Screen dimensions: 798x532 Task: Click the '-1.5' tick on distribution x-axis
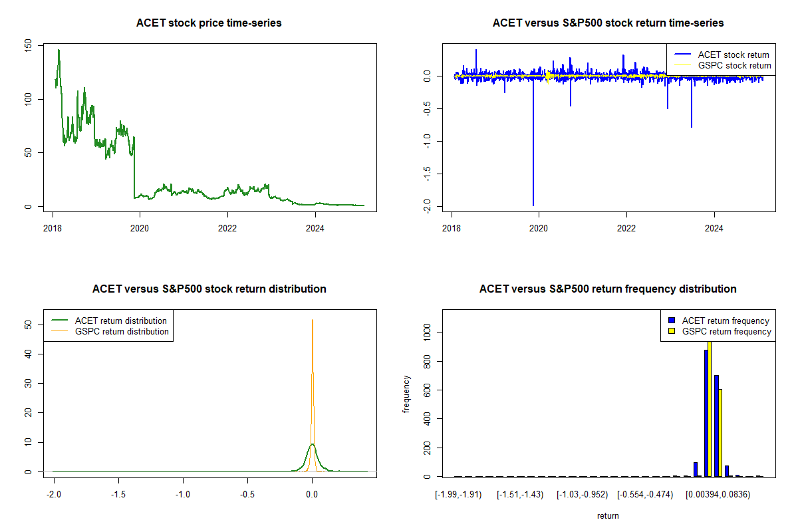(x=118, y=494)
